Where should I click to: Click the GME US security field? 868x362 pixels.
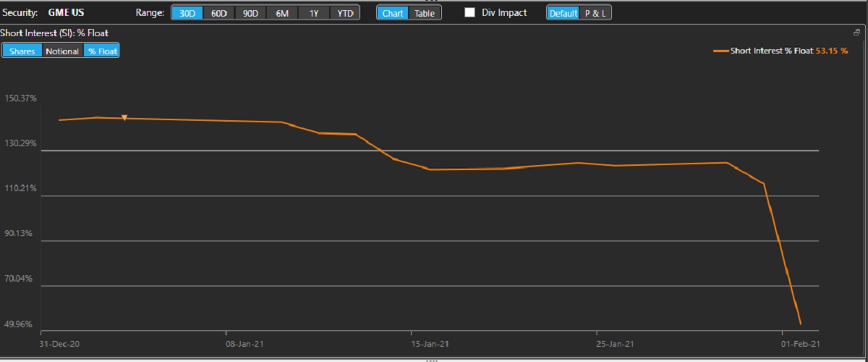pos(67,13)
